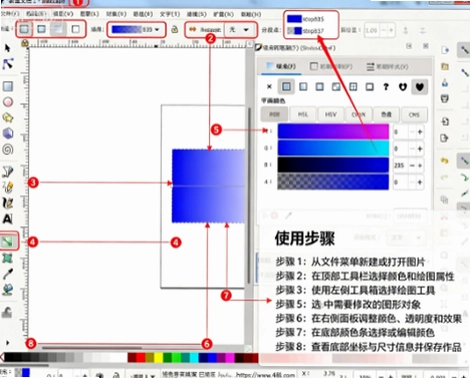Select the Selector arrow tool

click(x=7, y=48)
